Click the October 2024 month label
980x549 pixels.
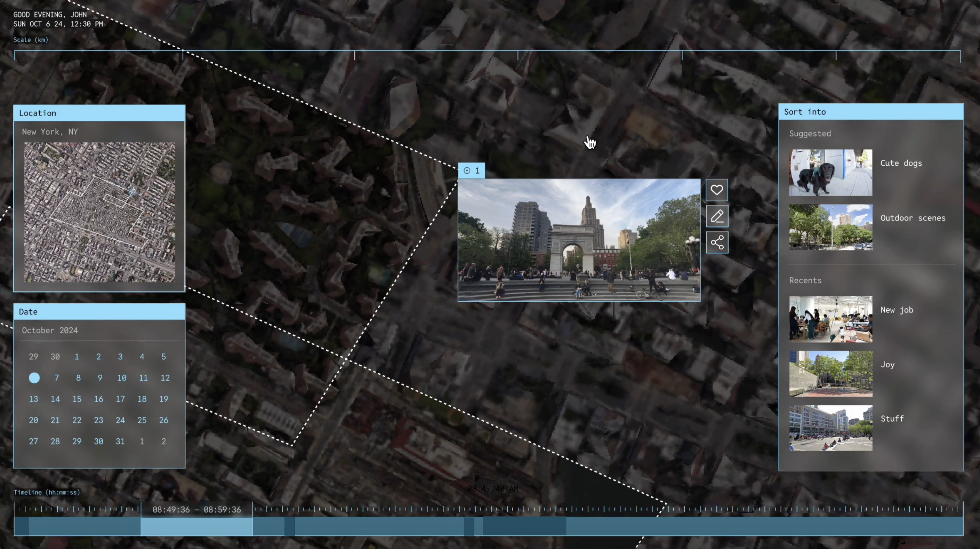click(50, 331)
